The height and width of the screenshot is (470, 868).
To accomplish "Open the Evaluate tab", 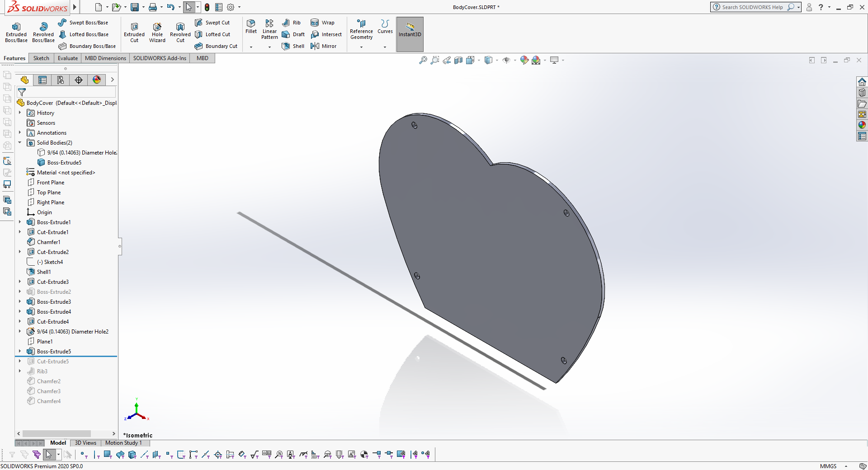I will pos(68,58).
